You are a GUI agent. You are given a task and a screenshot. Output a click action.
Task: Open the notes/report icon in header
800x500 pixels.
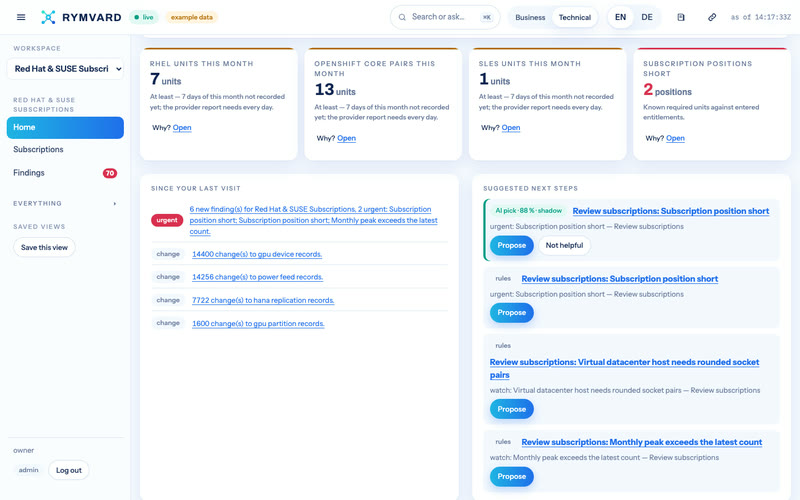tap(681, 17)
